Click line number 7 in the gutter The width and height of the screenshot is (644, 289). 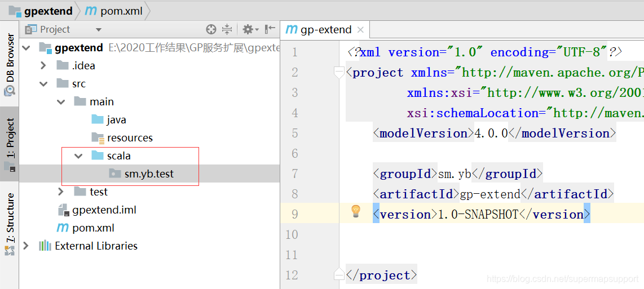pyautogui.click(x=294, y=174)
